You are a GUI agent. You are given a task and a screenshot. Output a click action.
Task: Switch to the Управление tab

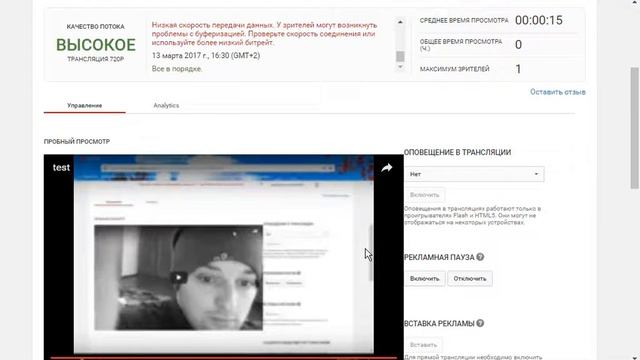click(84, 105)
